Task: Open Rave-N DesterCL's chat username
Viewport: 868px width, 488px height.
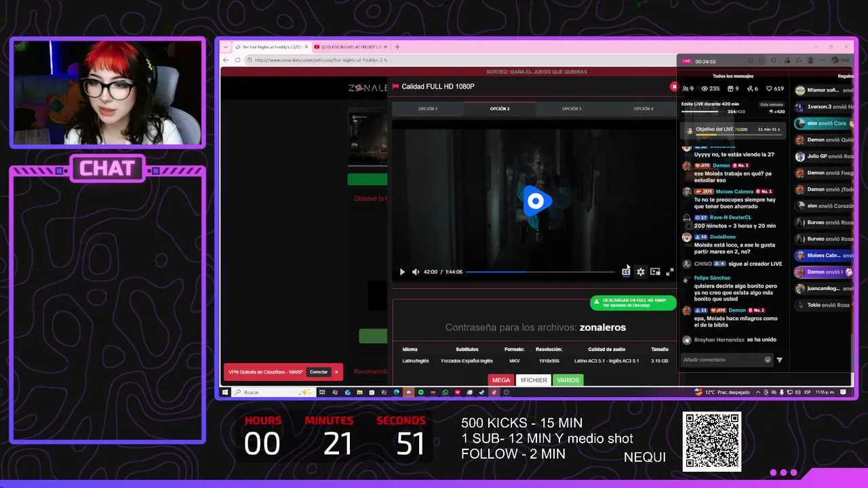Action: coord(730,218)
